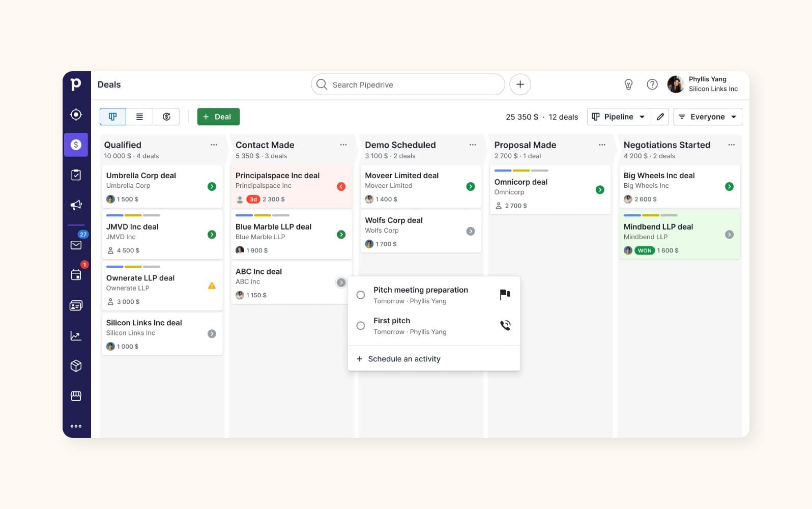This screenshot has width=812, height=509.
Task: Open the Moveer Limited deal card
Action: pyautogui.click(x=421, y=186)
